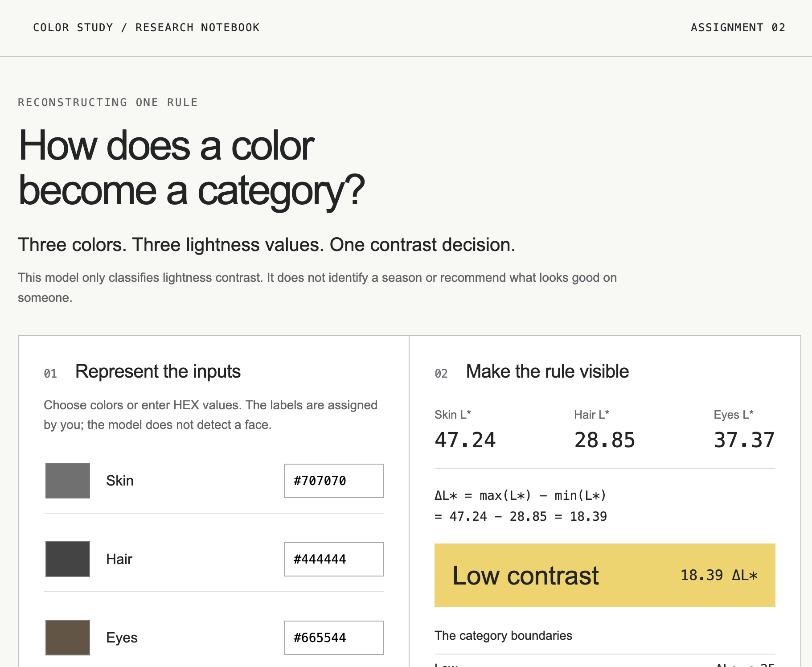Click the 'Hair' row label
The height and width of the screenshot is (667, 812).
(119, 559)
